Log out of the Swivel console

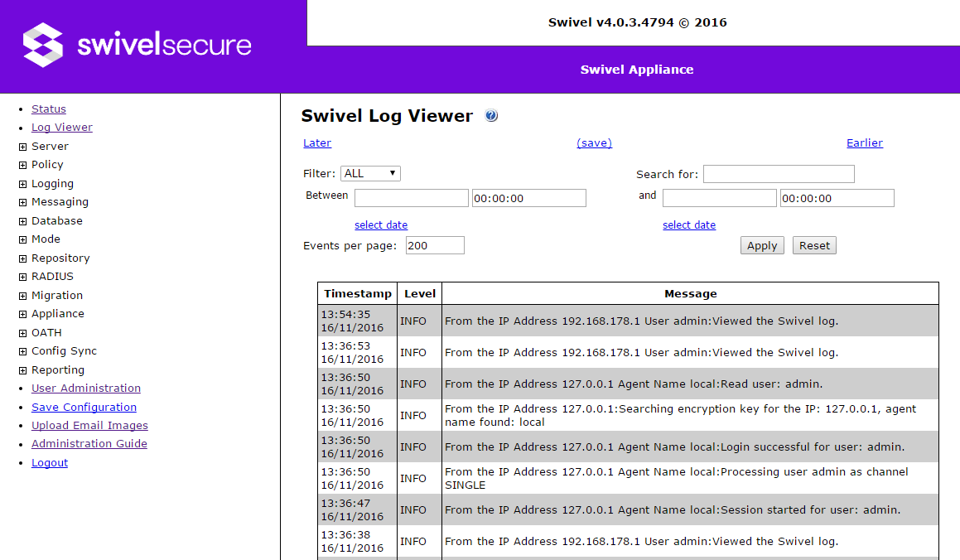[49, 462]
